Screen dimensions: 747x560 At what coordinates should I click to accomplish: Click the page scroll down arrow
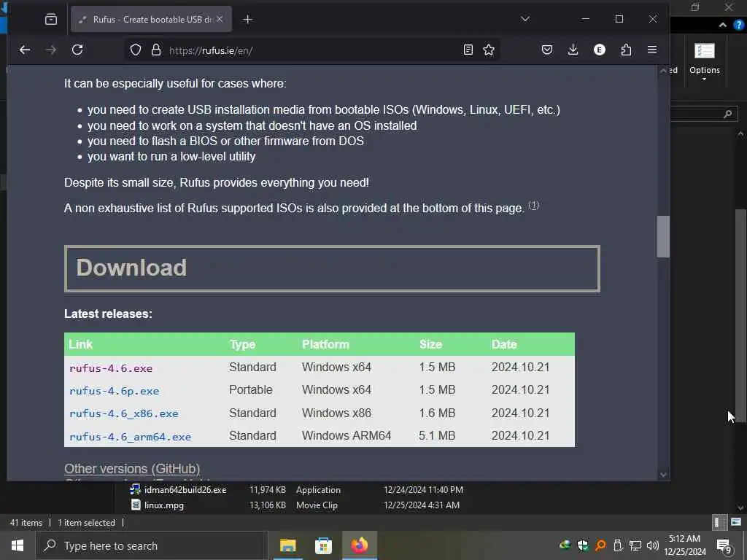tap(662, 474)
